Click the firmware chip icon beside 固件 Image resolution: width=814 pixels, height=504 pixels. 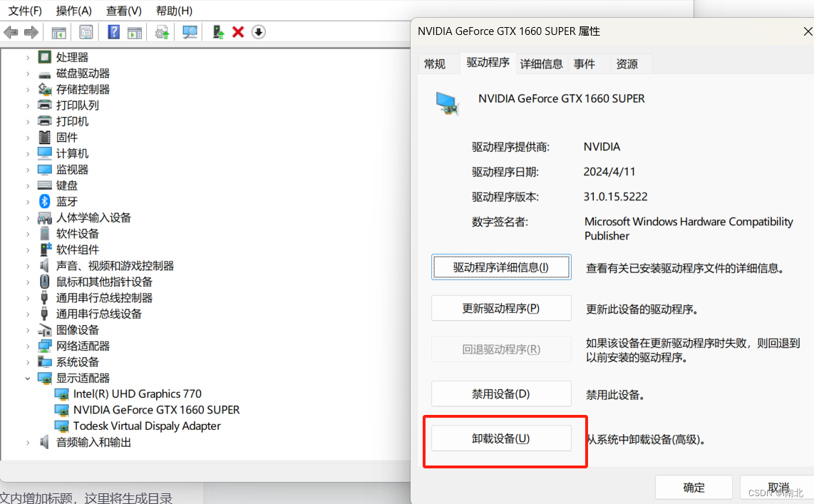click(45, 137)
